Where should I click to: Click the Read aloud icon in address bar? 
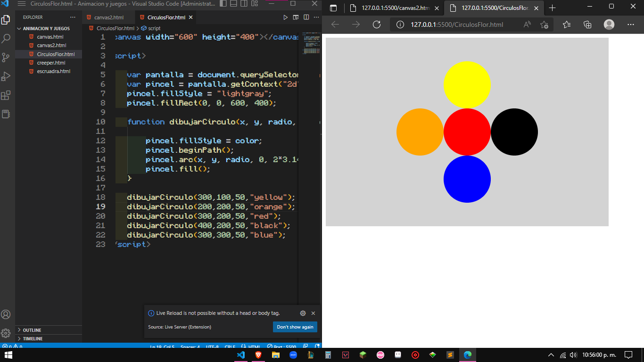(x=528, y=25)
